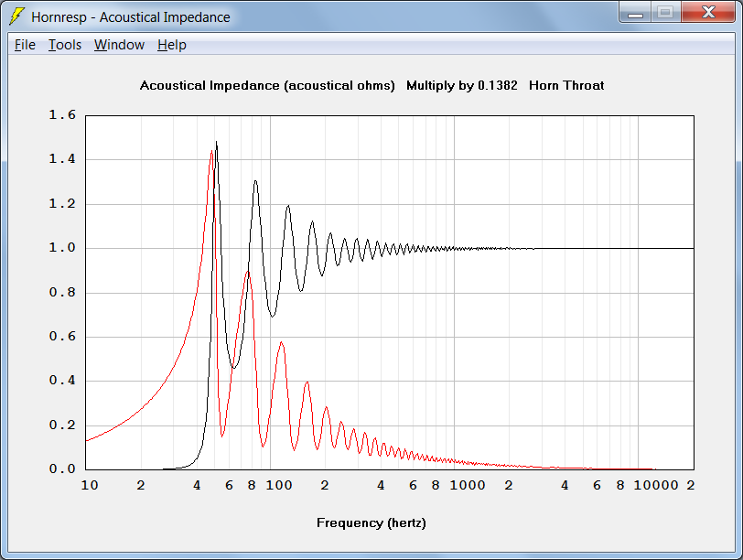Click the y-axis value 1.0
This screenshot has width=743, height=560.
click(x=62, y=247)
